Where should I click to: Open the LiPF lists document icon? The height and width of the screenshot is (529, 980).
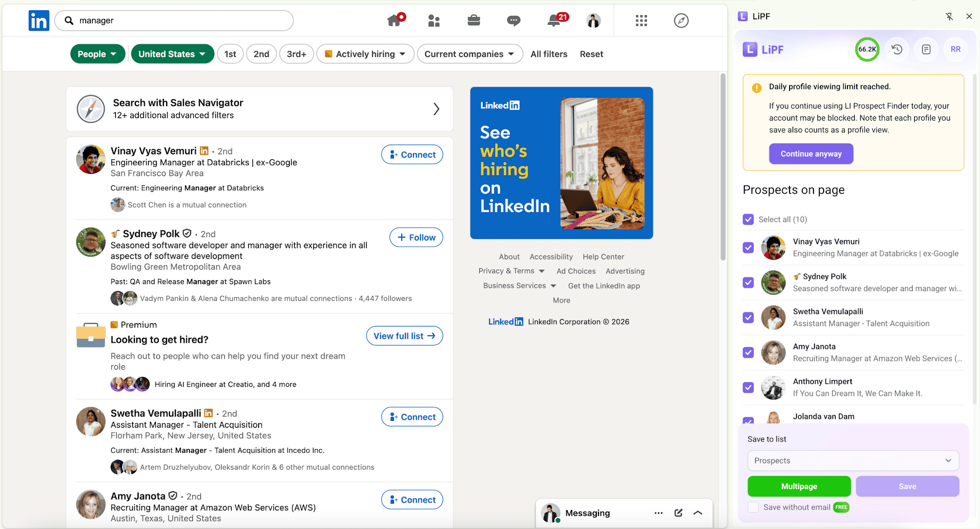pyautogui.click(x=926, y=49)
